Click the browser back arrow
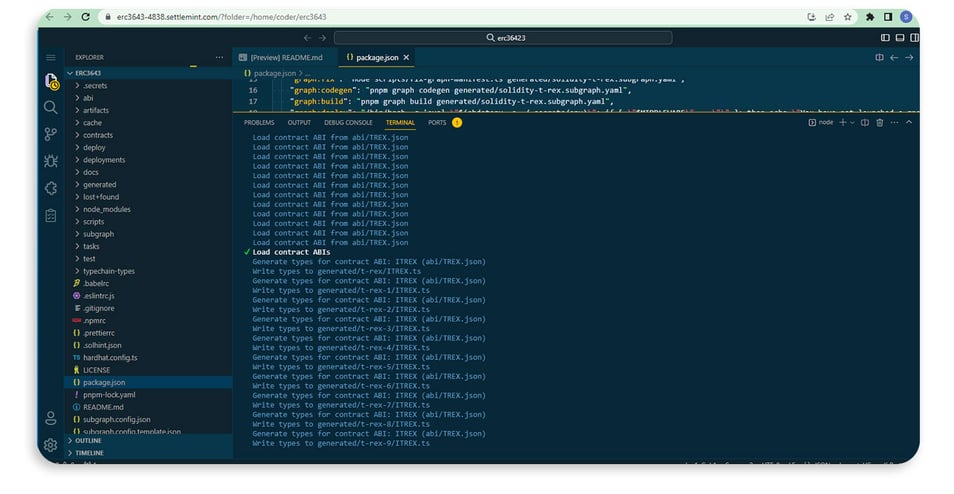954x494 pixels. tap(50, 17)
